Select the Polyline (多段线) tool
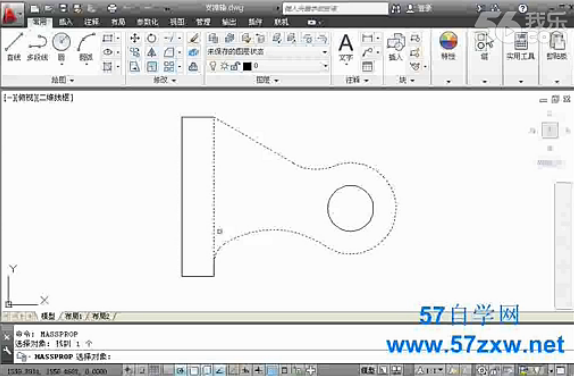574x376 pixels. (x=37, y=46)
